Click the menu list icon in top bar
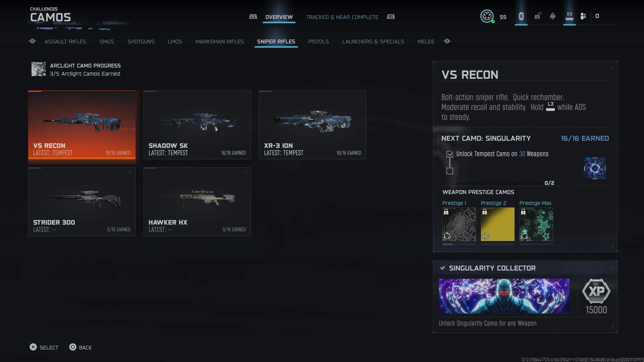The height and width of the screenshot is (362, 644). point(521,16)
